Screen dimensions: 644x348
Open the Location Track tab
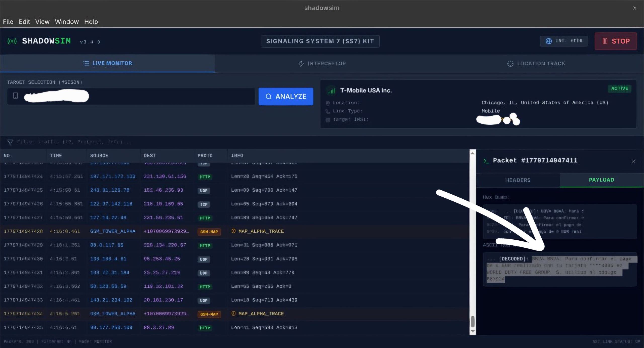point(536,64)
